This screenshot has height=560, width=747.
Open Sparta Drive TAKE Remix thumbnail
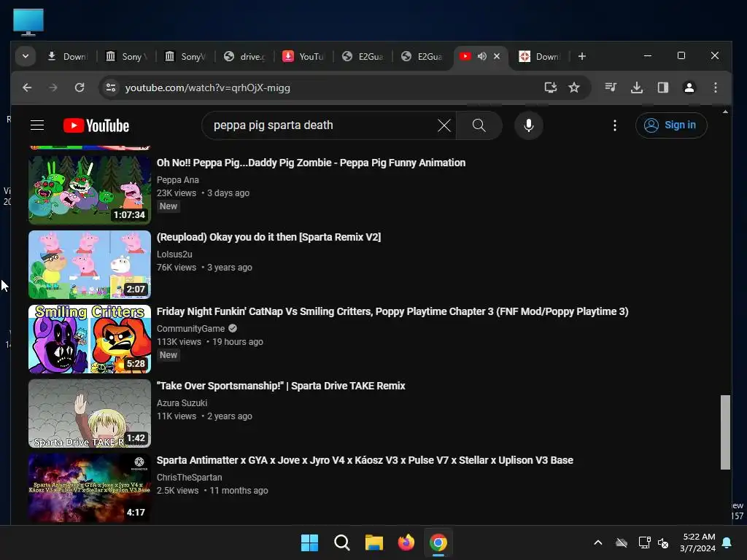90,413
